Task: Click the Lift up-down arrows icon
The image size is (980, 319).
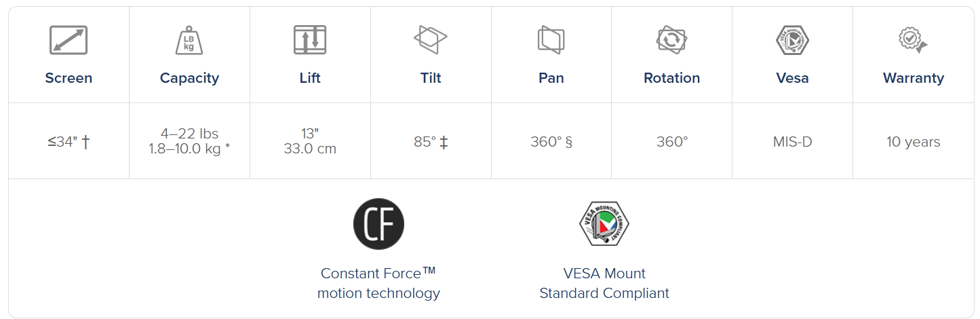Action: point(310,40)
